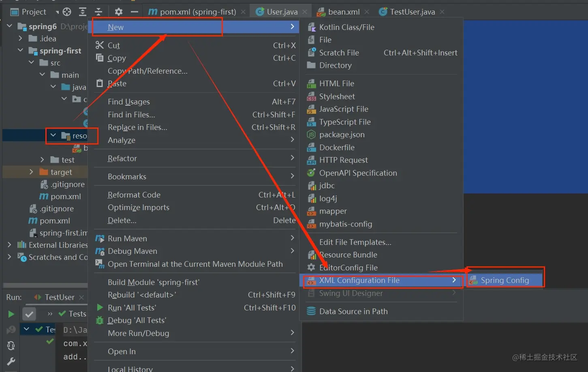Switch to the bean.xml editor tab
Image resolution: width=588 pixels, height=372 pixels.
tap(344, 12)
